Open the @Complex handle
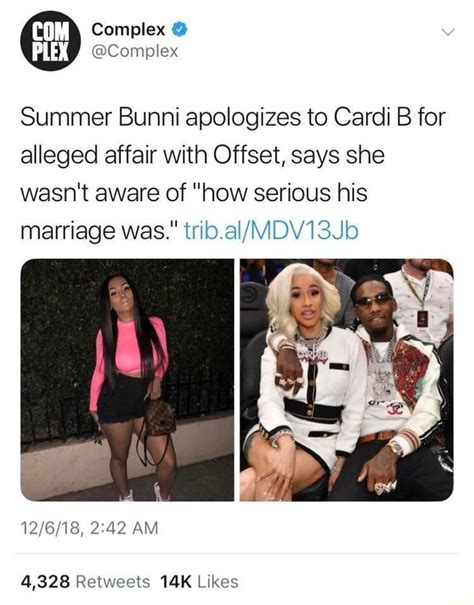 pos(135,51)
